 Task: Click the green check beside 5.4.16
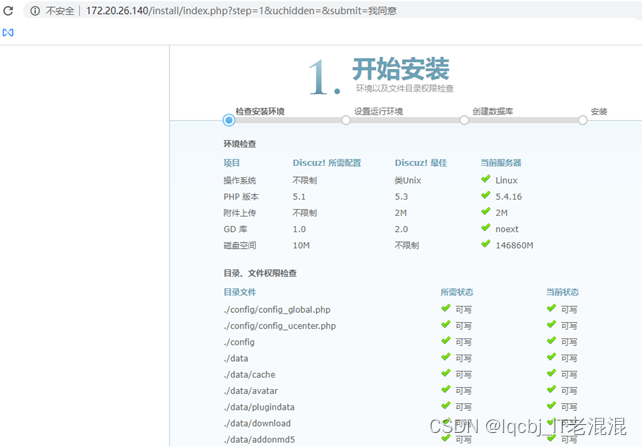click(x=486, y=195)
